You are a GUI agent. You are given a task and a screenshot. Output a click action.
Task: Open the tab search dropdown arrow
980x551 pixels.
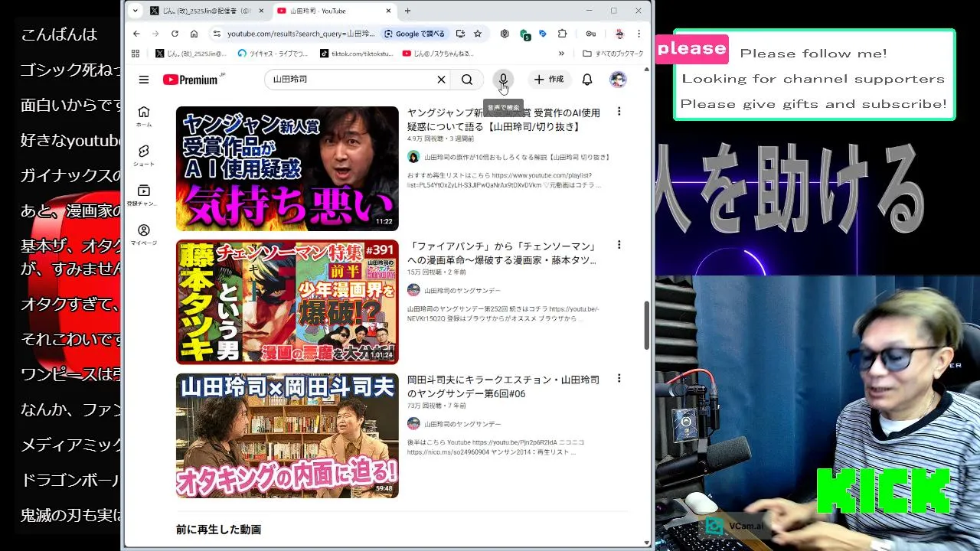pos(136,11)
